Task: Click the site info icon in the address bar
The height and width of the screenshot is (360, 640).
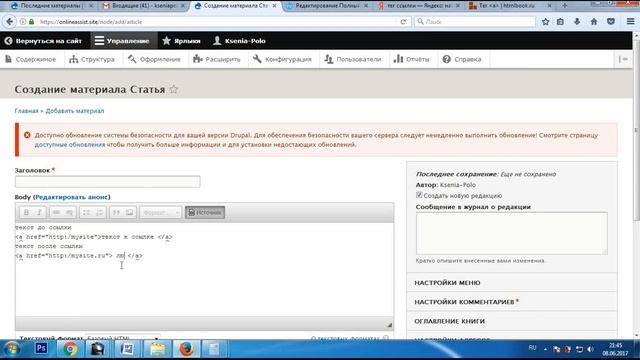Action: pyautogui.click(x=23, y=22)
